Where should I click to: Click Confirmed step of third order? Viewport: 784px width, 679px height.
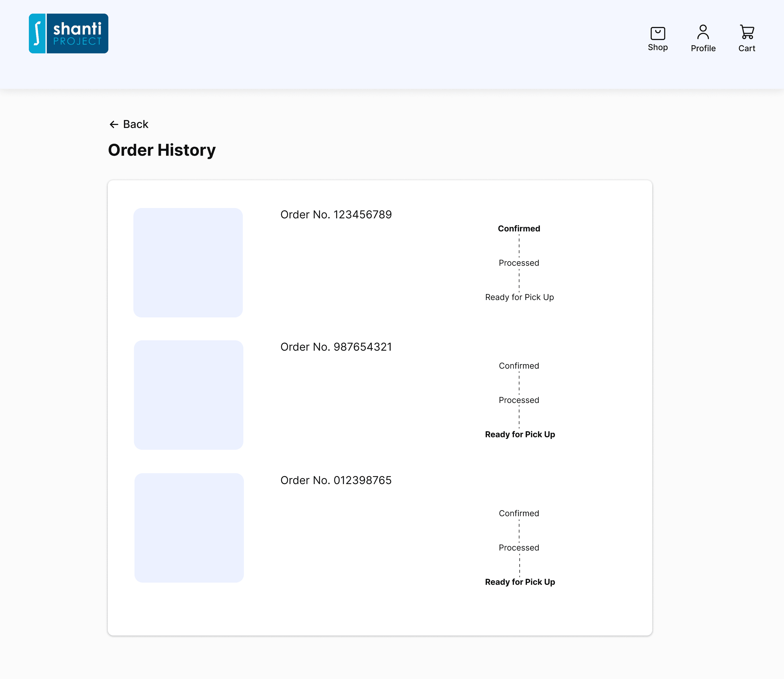519,513
